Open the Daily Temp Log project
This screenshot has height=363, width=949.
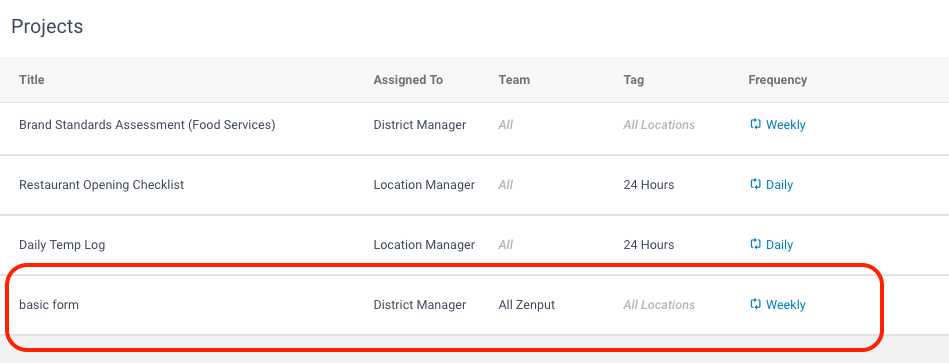pos(62,244)
